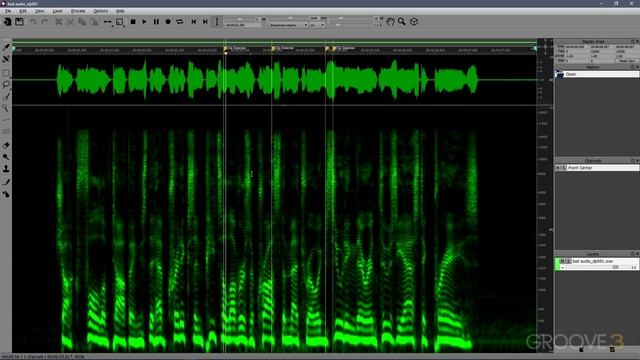
Task: Select the crossed tools icon in left toolbar
Action: (x=6, y=59)
